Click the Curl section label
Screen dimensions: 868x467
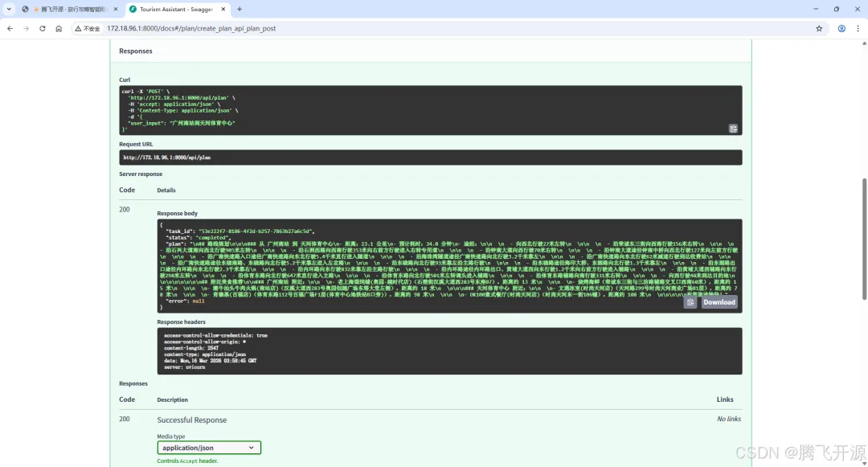click(x=125, y=80)
